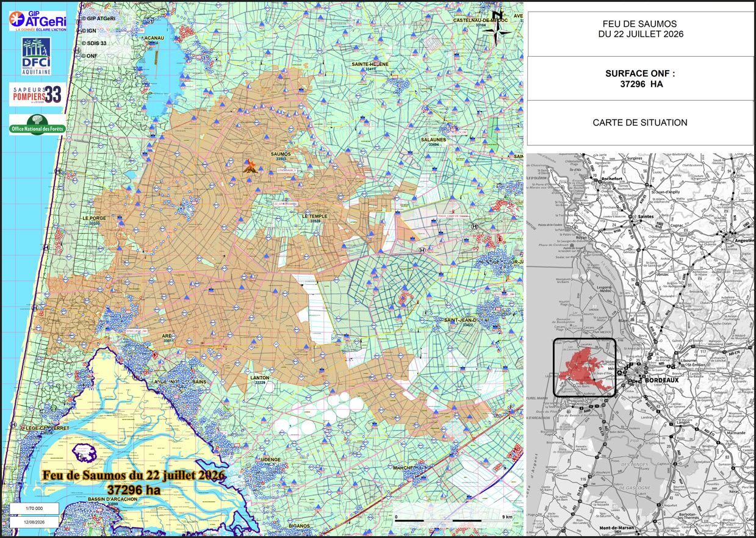Click the AUDENGE town label
This screenshot has height=538, width=756.
coord(268,459)
